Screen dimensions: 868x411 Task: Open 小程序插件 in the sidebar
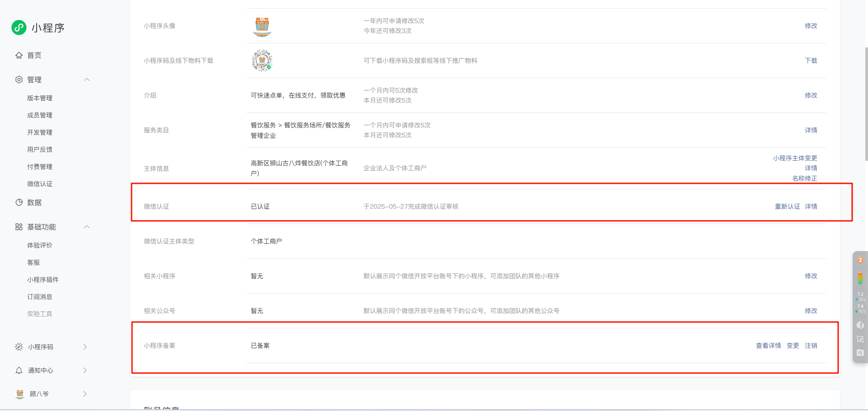43,280
